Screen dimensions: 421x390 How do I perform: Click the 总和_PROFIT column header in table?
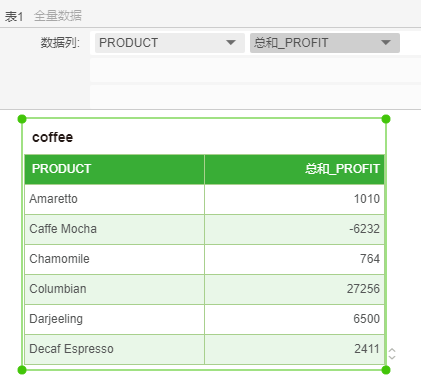[x=295, y=169]
